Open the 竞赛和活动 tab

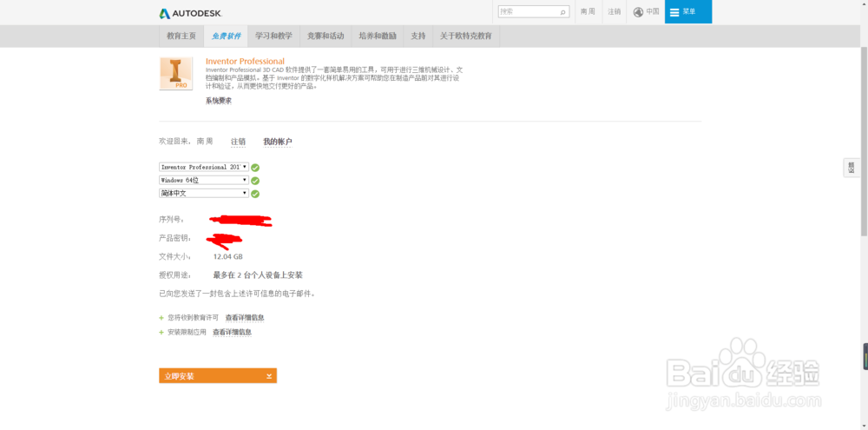click(x=325, y=36)
